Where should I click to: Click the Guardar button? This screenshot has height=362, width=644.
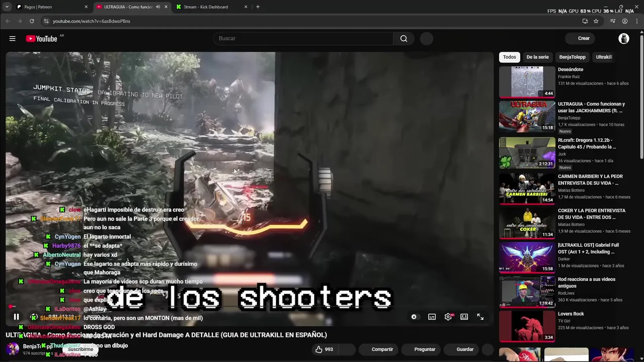click(465, 349)
